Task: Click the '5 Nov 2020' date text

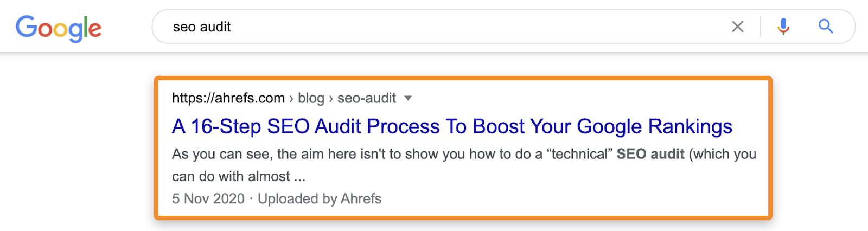Action: click(208, 199)
